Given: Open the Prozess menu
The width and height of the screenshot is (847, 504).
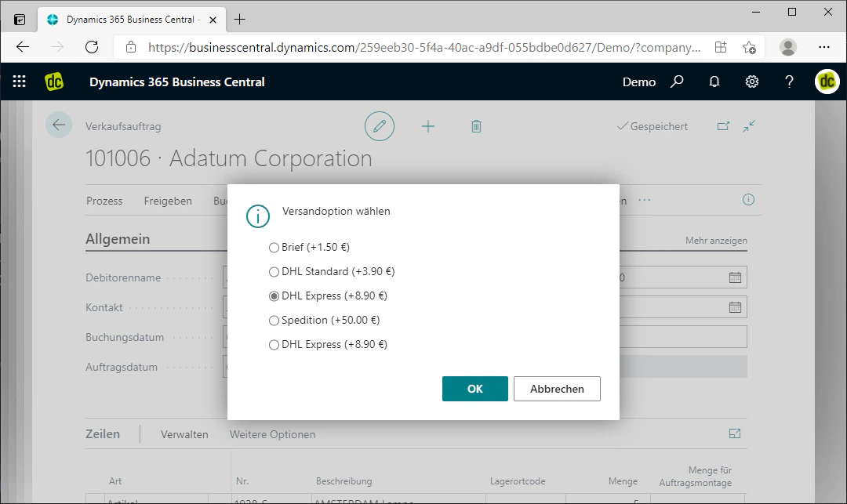Looking at the screenshot, I should point(104,201).
